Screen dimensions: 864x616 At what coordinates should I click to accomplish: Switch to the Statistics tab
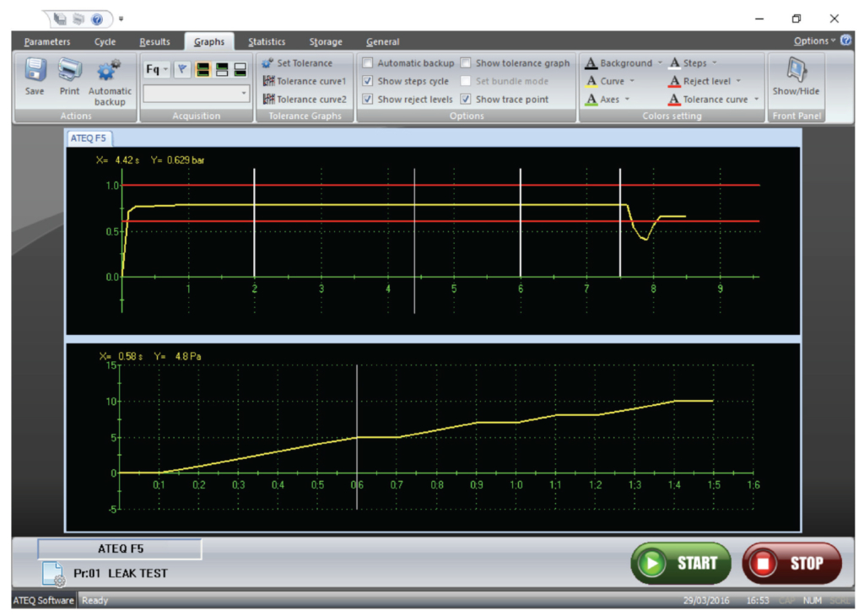point(266,41)
